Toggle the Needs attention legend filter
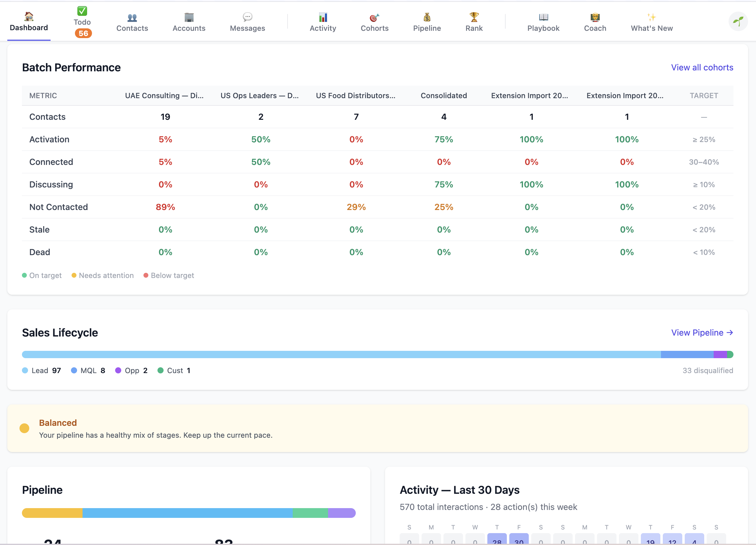756x545 pixels. pos(102,275)
